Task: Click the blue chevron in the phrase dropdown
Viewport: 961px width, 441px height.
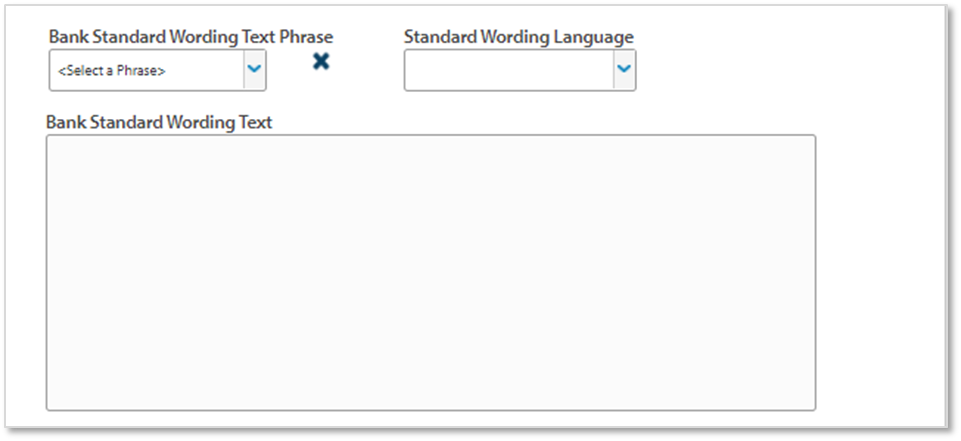Action: 254,69
